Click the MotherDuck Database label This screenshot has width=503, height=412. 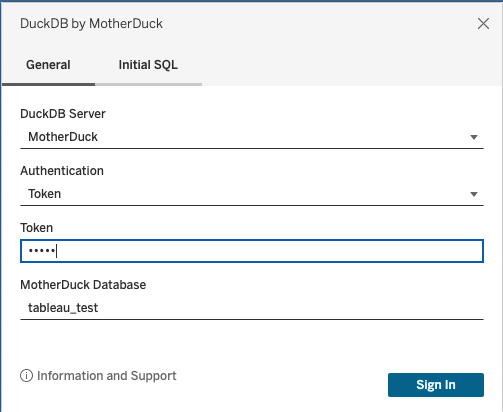pos(83,285)
